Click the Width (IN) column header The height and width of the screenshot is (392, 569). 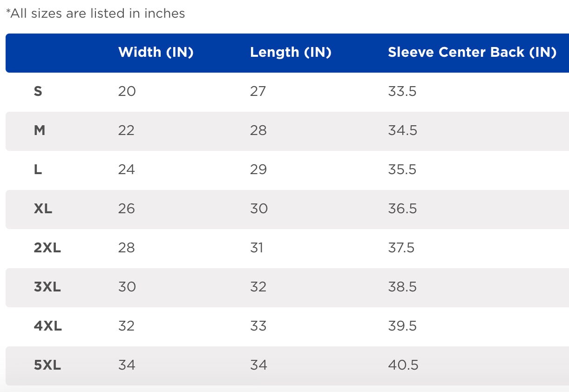[x=156, y=52]
